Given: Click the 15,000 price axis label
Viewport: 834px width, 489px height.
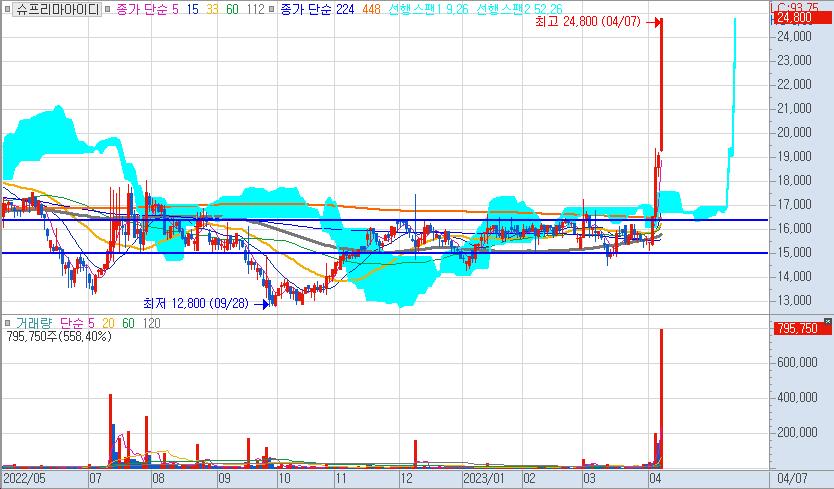Looking at the screenshot, I should pos(795,252).
